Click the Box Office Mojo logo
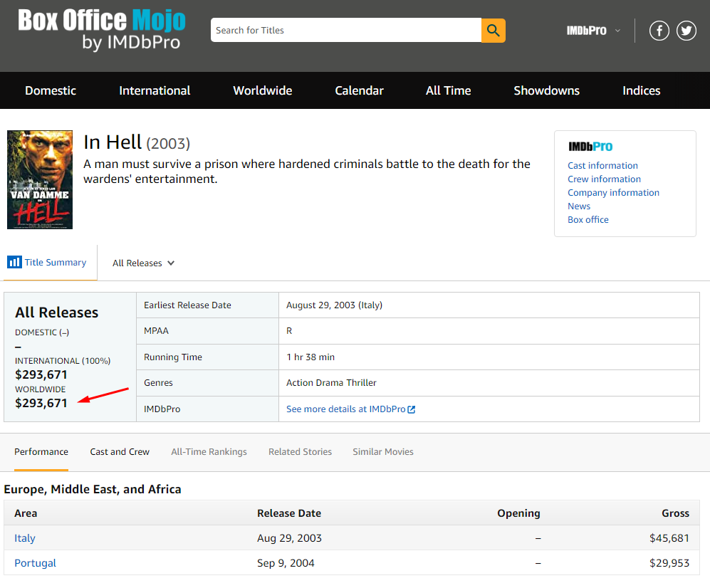This screenshot has width=710, height=588. click(102, 29)
